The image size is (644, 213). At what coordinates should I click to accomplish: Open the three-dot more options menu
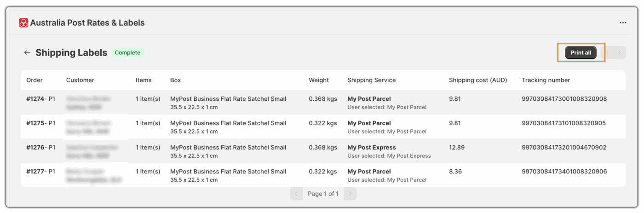coord(623,23)
